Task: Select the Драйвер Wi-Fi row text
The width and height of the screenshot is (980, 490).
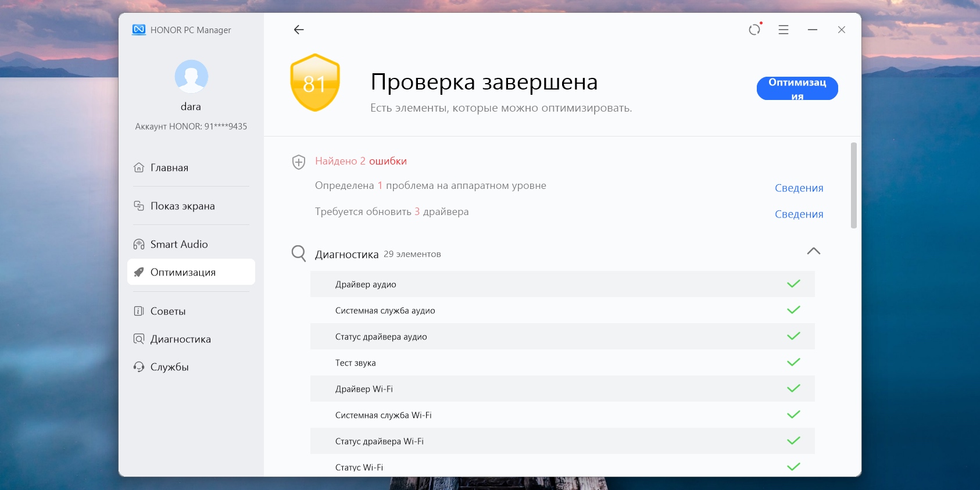Action: pos(364,389)
